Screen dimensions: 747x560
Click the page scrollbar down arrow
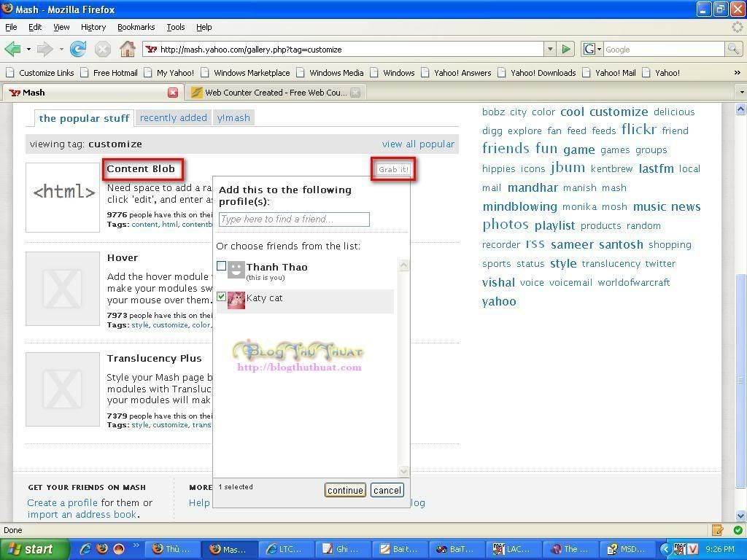(x=741, y=516)
